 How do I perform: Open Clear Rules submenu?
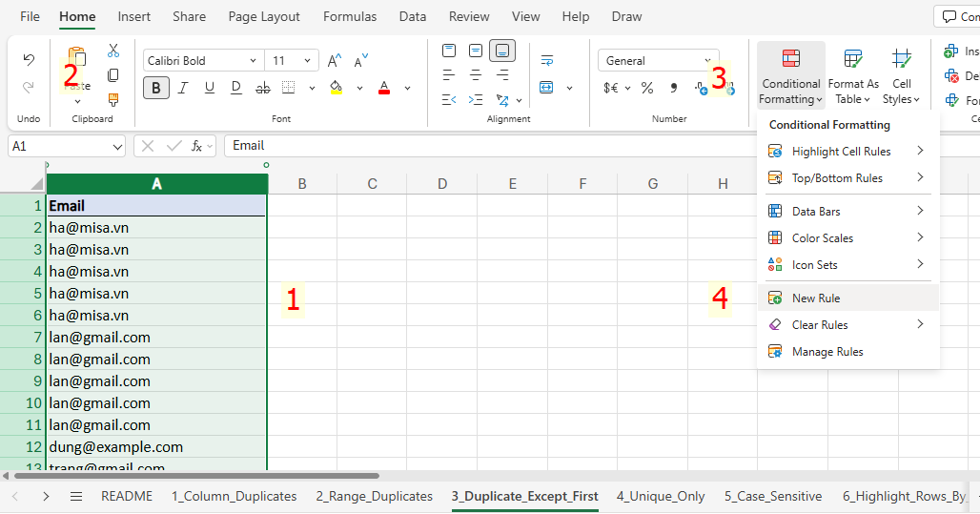coord(847,325)
